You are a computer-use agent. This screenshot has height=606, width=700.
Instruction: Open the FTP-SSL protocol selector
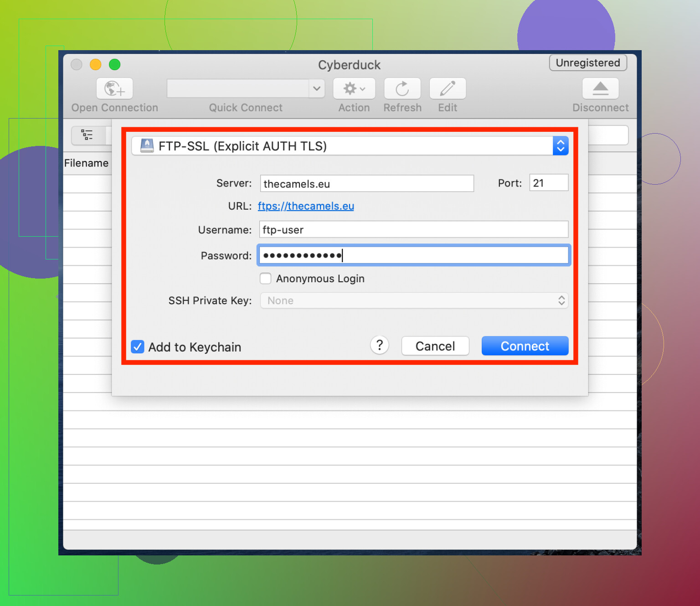pyautogui.click(x=350, y=146)
